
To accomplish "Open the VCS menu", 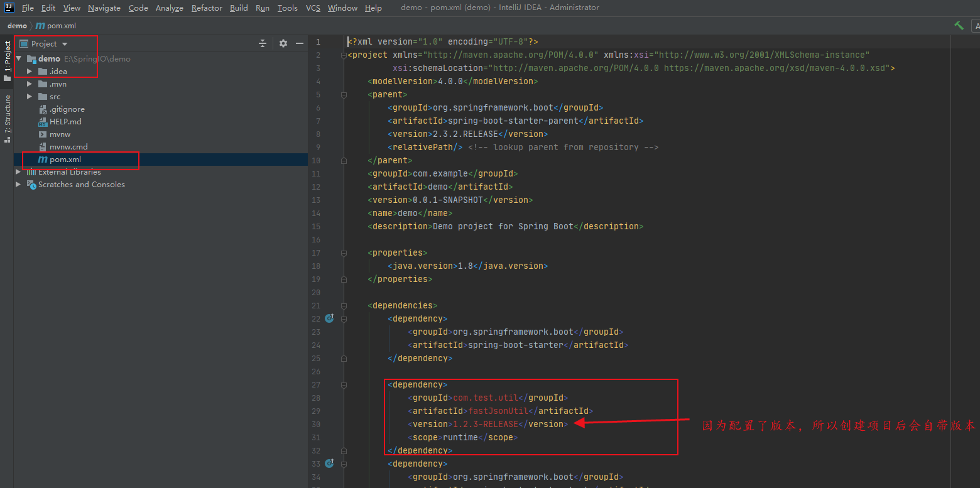I will point(313,8).
